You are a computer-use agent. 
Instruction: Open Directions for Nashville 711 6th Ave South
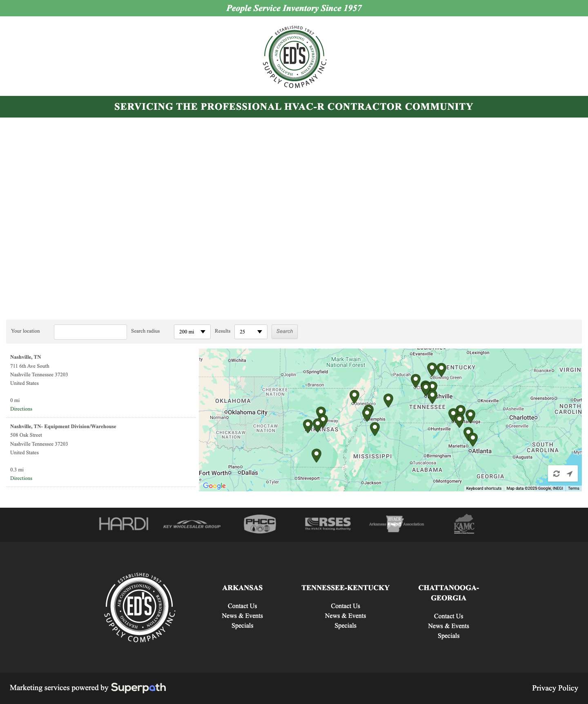coord(21,409)
